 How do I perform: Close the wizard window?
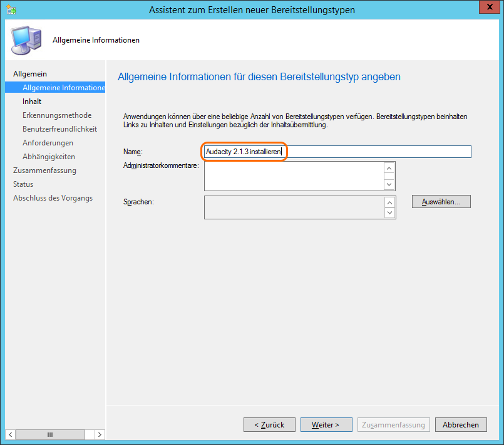[x=489, y=9]
